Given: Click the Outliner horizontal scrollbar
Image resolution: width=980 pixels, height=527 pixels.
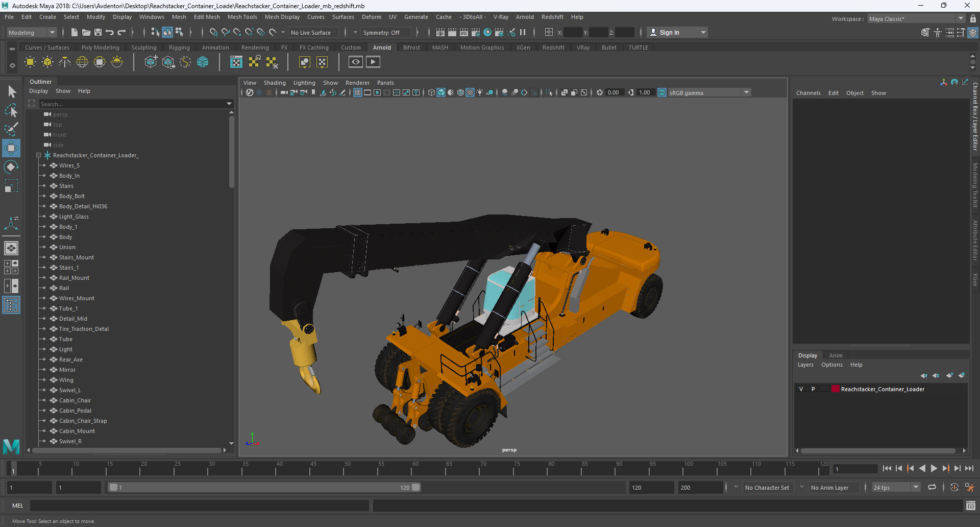Looking at the screenshot, I should tap(126, 450).
